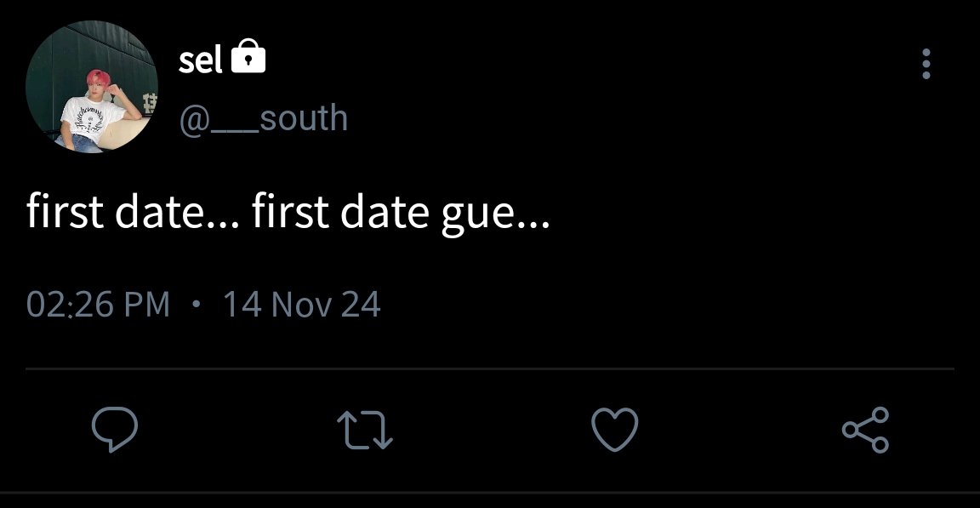Retweet this post using the arrows icon
This screenshot has height=508, width=980.
(x=365, y=430)
